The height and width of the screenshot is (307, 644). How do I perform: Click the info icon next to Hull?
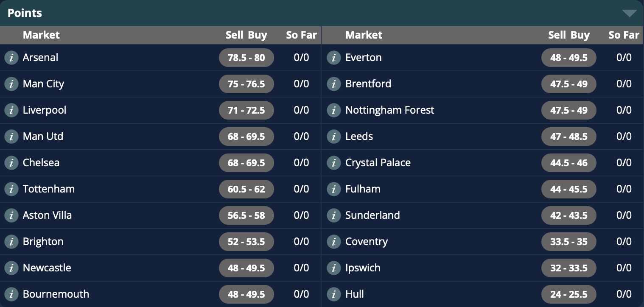334,294
